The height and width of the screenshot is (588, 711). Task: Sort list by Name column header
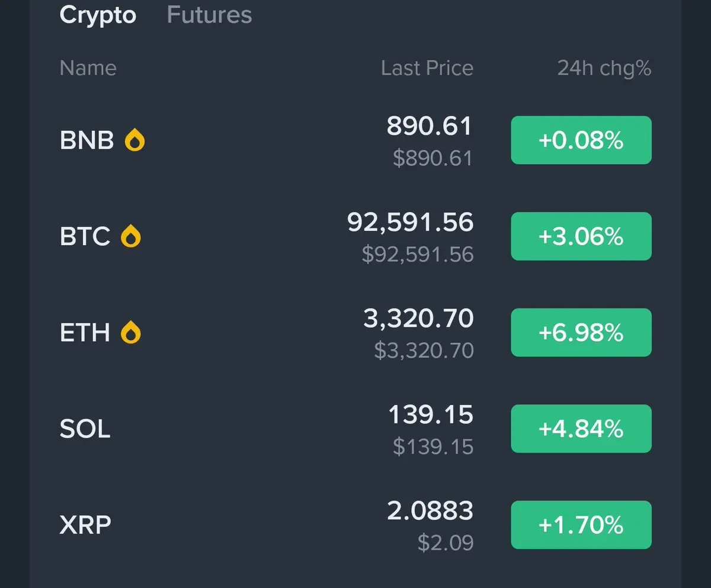[x=88, y=68]
